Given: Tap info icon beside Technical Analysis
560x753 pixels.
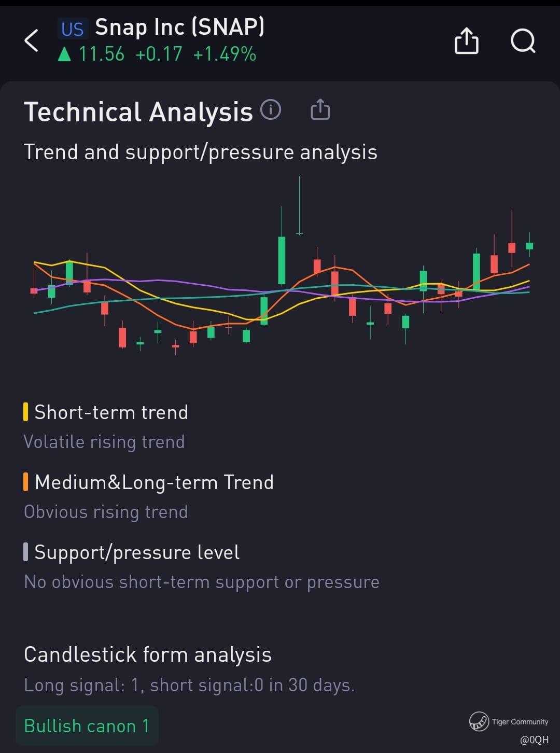Looking at the screenshot, I should 271,109.
